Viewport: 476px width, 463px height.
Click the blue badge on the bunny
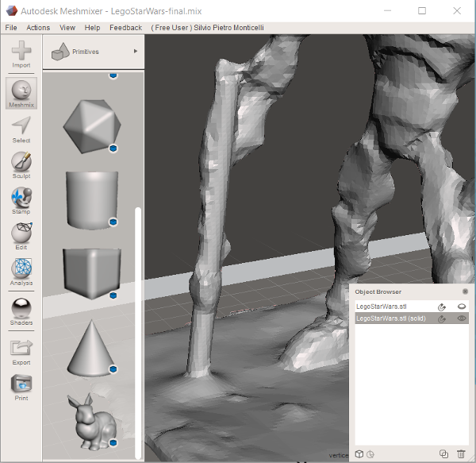click(x=113, y=442)
